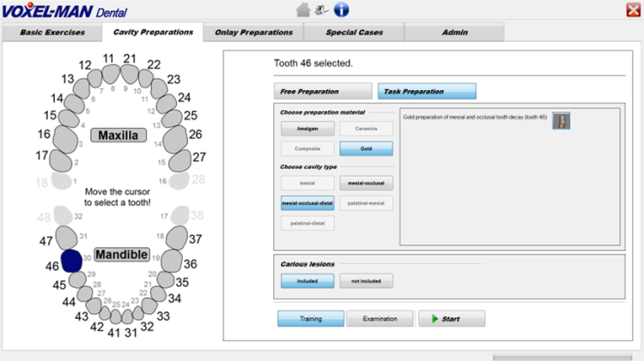
Task: Select mesial-occlusal cavity type
Action: click(x=366, y=183)
